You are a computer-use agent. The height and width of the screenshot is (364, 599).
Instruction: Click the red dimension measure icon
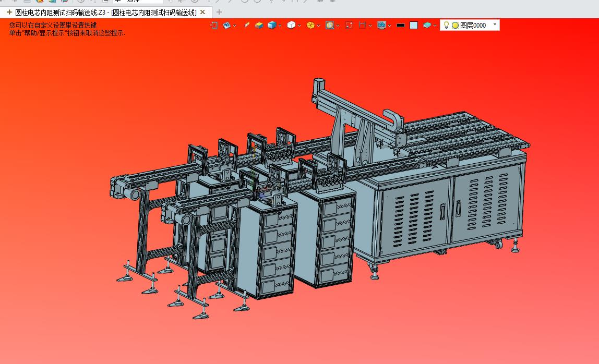tap(362, 25)
